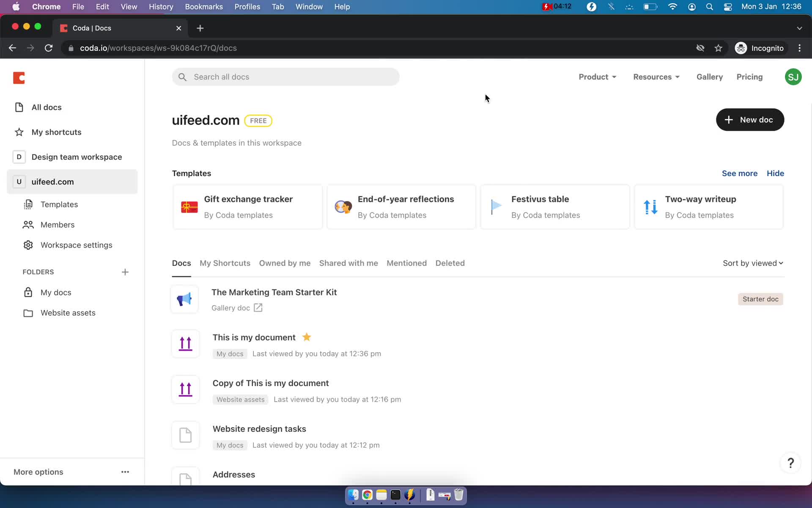Click Website assets folder tag
Image resolution: width=812 pixels, height=508 pixels.
(240, 400)
